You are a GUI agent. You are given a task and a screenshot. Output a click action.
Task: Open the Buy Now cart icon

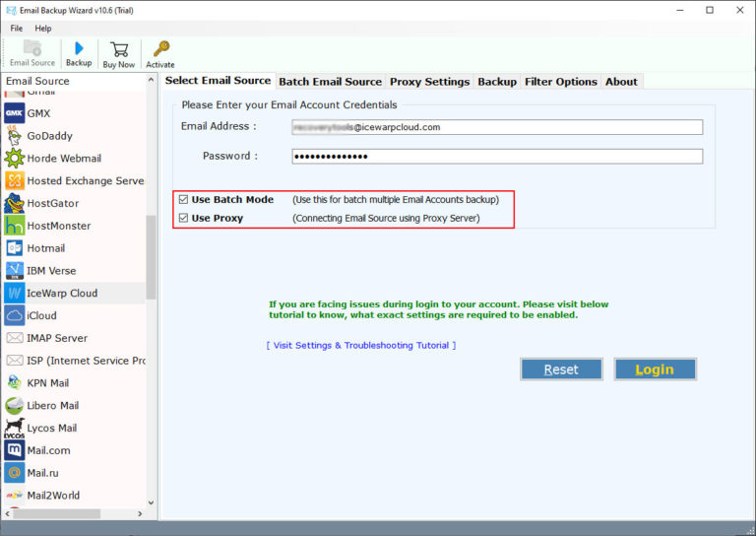point(119,49)
